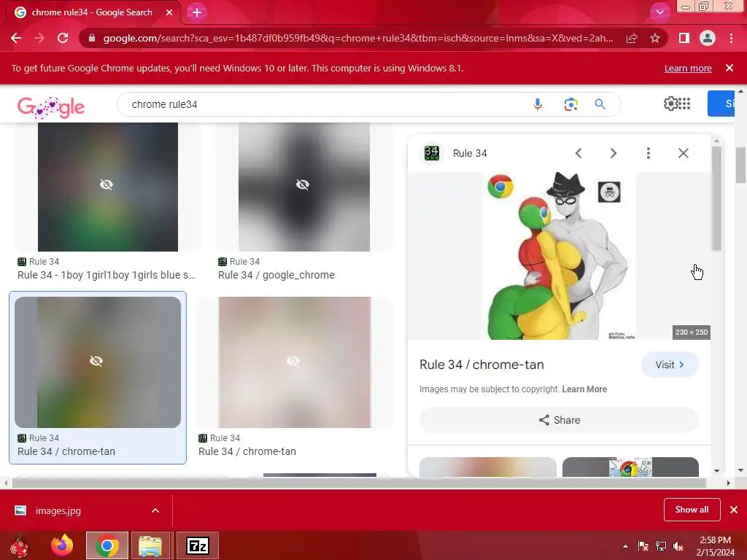Reveal the selected blurred 'chrome-tan' result

(x=98, y=362)
